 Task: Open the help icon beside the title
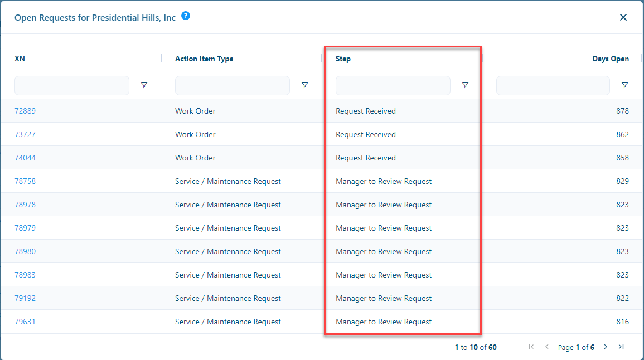(x=186, y=16)
